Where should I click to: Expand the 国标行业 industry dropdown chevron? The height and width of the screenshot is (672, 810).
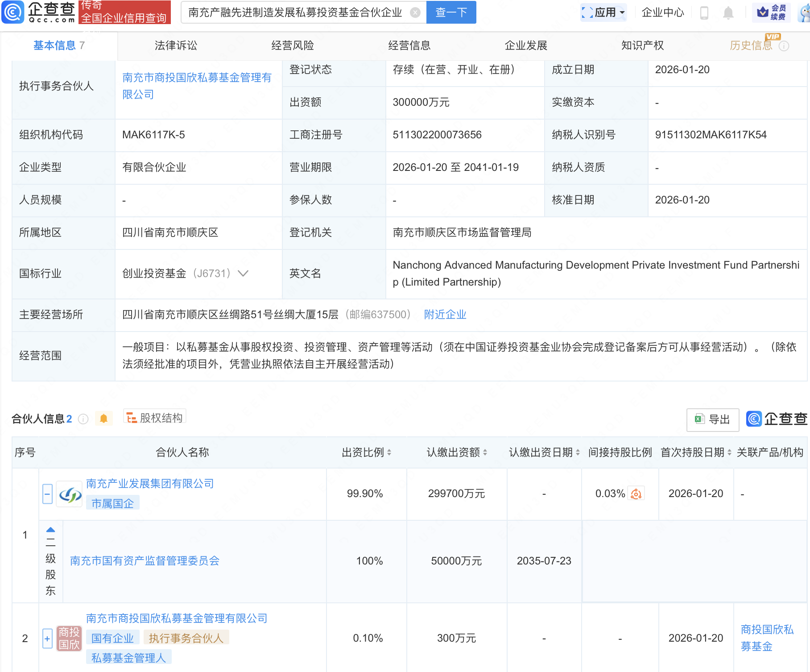(243, 273)
